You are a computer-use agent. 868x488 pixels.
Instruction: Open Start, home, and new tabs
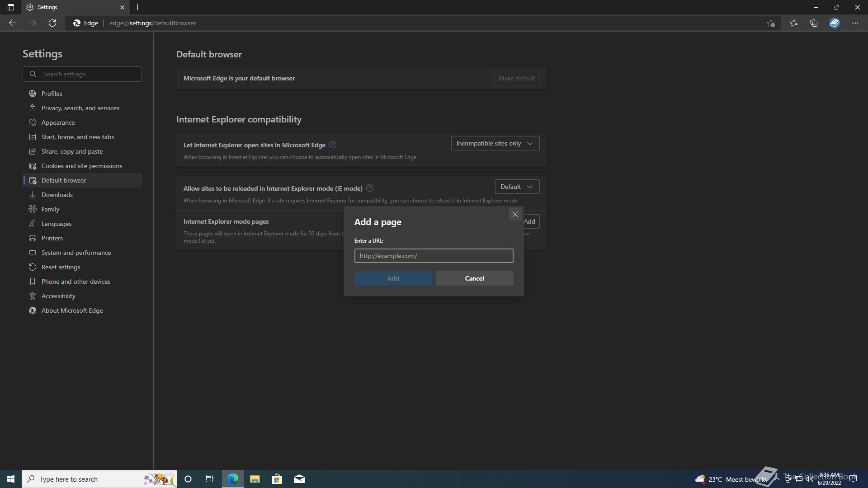coord(82,137)
